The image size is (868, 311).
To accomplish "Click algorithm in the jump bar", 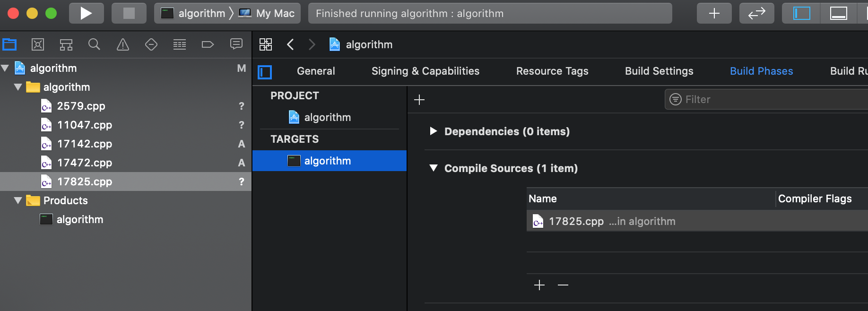I will (361, 44).
